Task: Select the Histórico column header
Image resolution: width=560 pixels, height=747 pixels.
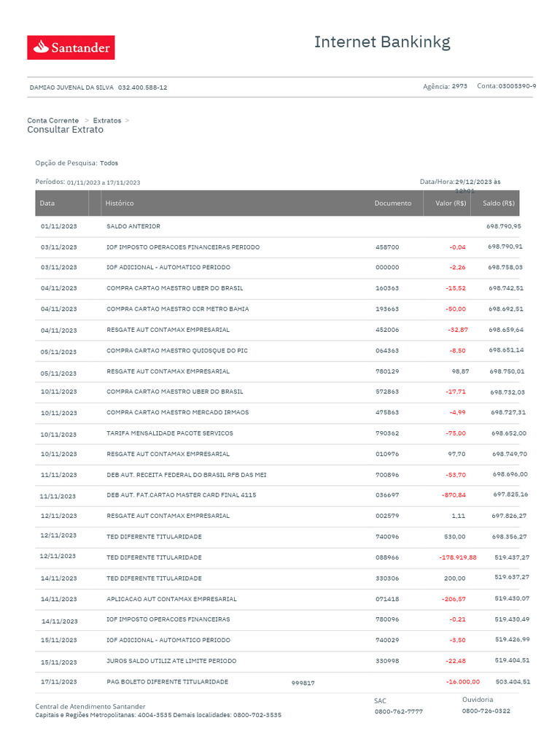Action: click(x=120, y=203)
